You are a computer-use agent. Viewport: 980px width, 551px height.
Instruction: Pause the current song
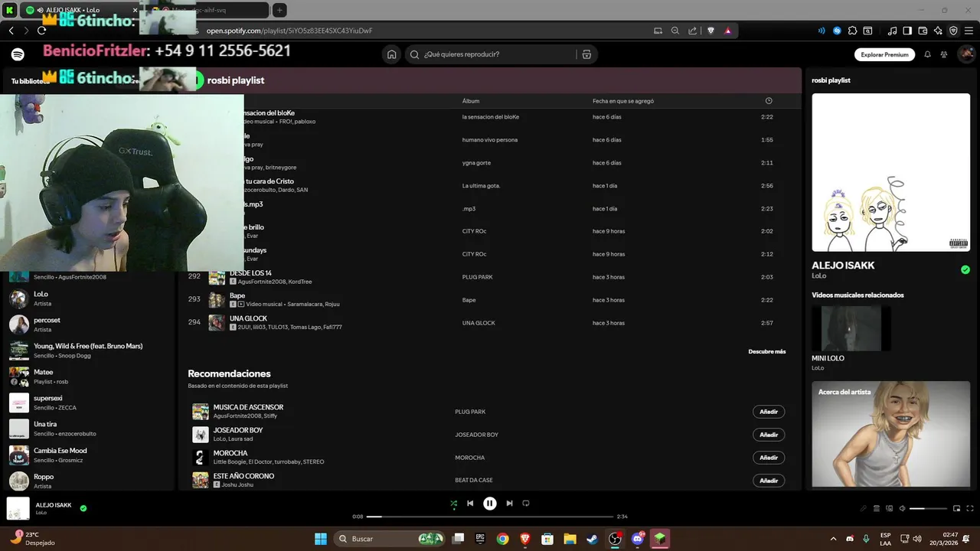[x=490, y=504]
